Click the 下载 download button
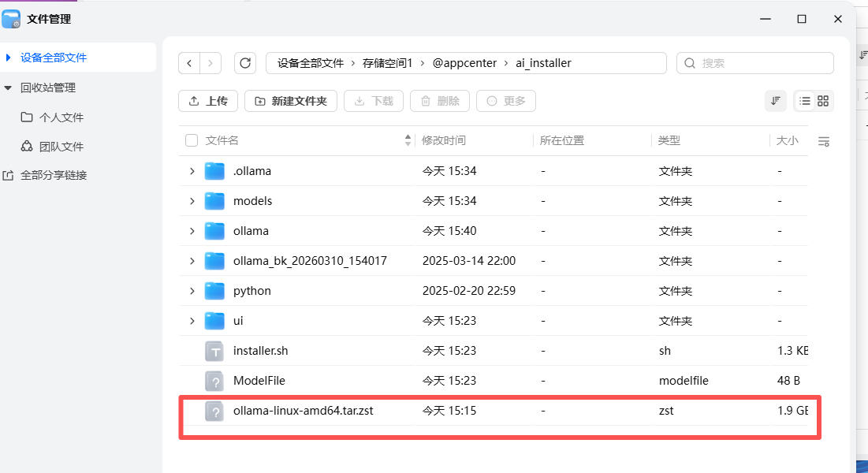The width and height of the screenshot is (868, 473). point(374,101)
